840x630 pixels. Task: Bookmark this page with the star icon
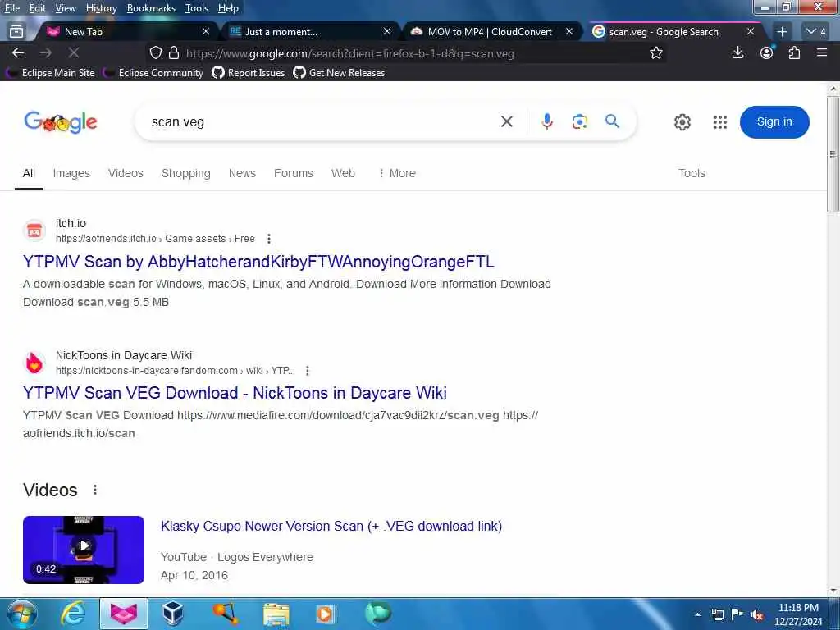656,53
